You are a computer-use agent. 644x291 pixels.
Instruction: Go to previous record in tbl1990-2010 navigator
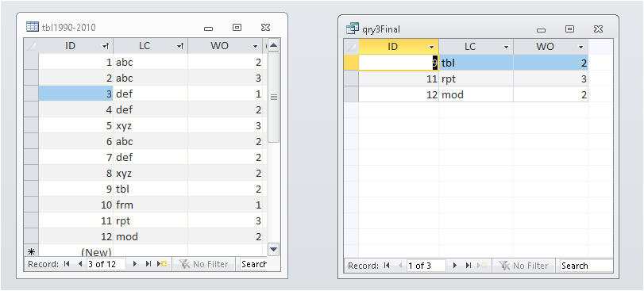click(79, 264)
